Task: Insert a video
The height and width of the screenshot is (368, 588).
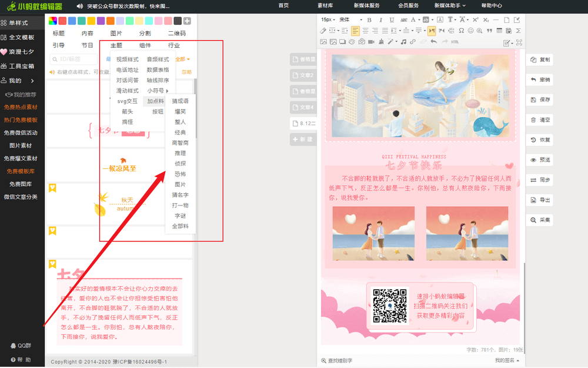Action: click(371, 42)
